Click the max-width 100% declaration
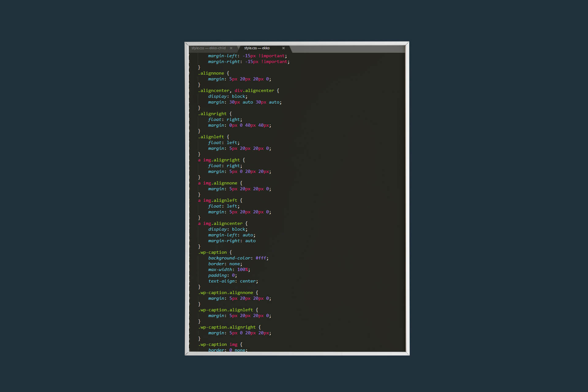Viewport: 588px width, 392px height. (229, 270)
